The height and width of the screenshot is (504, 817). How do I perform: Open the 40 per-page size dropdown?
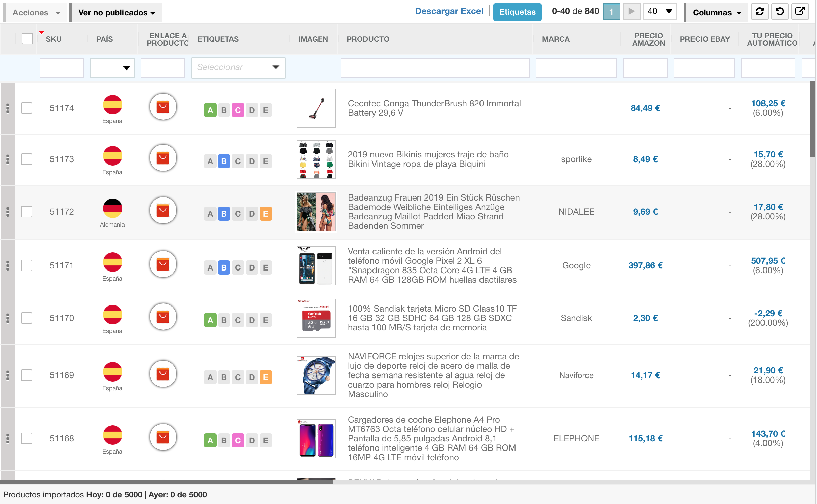(x=660, y=12)
